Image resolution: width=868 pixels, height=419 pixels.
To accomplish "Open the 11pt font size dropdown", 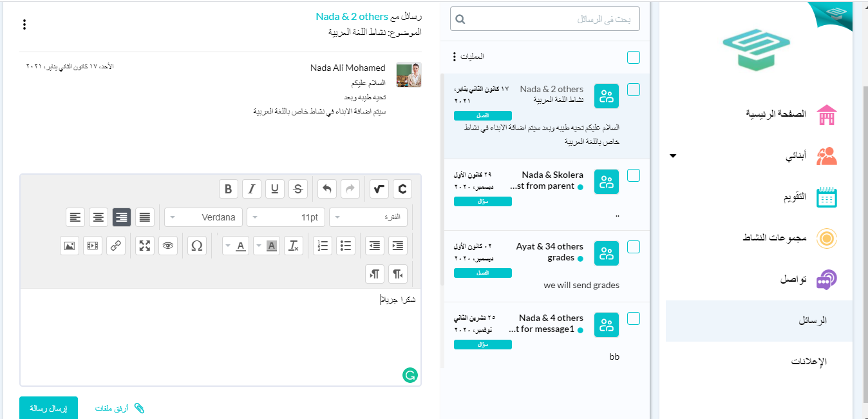I will pos(287,217).
